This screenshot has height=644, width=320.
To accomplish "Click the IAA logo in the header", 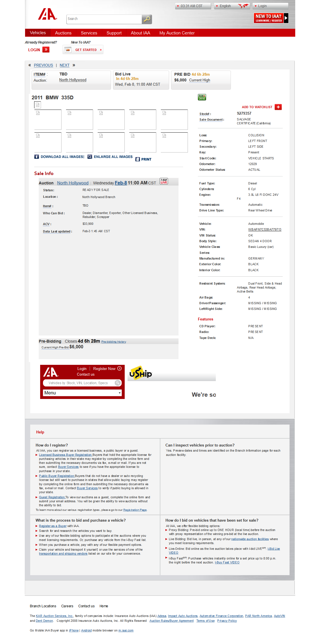I will [48, 14].
